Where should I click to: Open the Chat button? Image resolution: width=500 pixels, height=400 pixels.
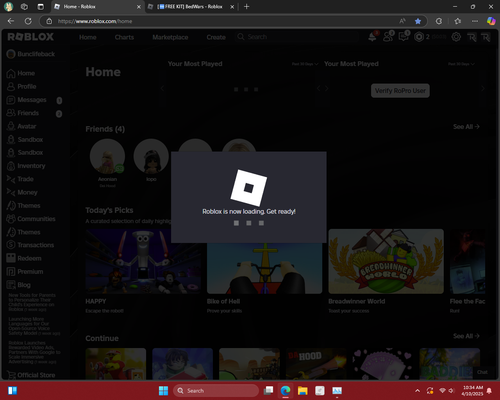click(x=482, y=372)
